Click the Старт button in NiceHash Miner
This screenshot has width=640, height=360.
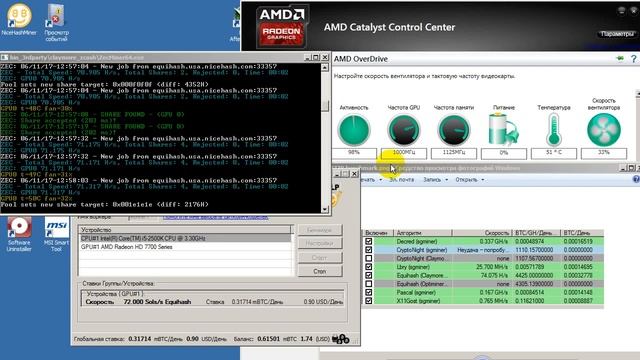click(320, 257)
